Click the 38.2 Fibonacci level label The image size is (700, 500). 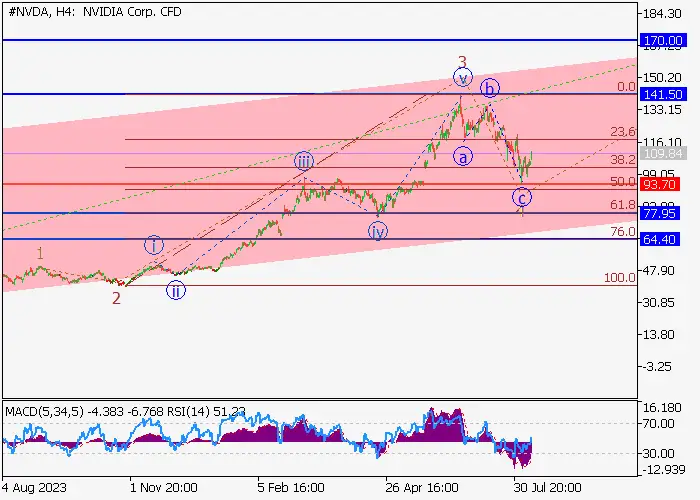click(623, 159)
